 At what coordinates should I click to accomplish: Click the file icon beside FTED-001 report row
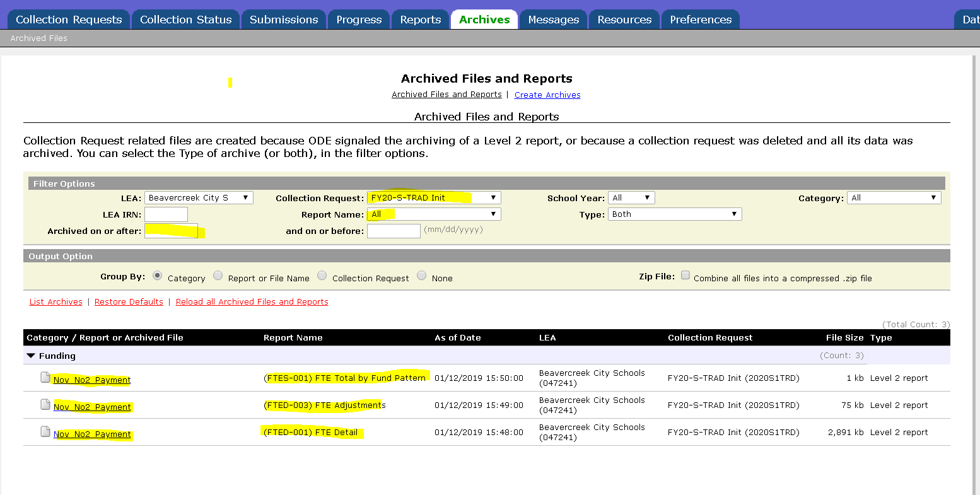click(x=45, y=432)
